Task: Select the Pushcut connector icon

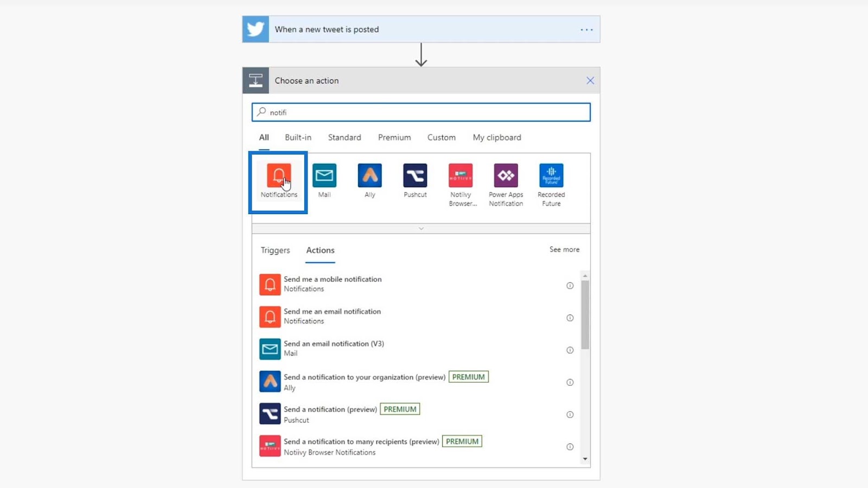Action: [x=415, y=176]
